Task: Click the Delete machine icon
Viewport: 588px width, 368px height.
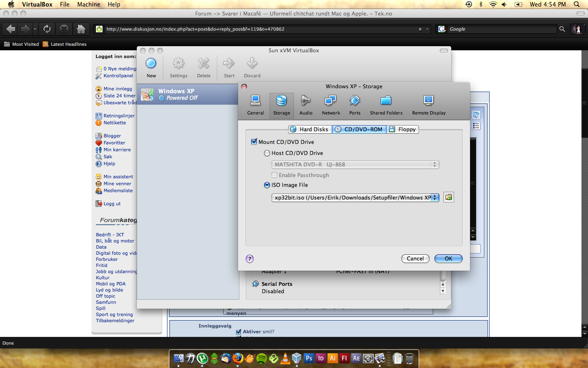Action: (203, 63)
